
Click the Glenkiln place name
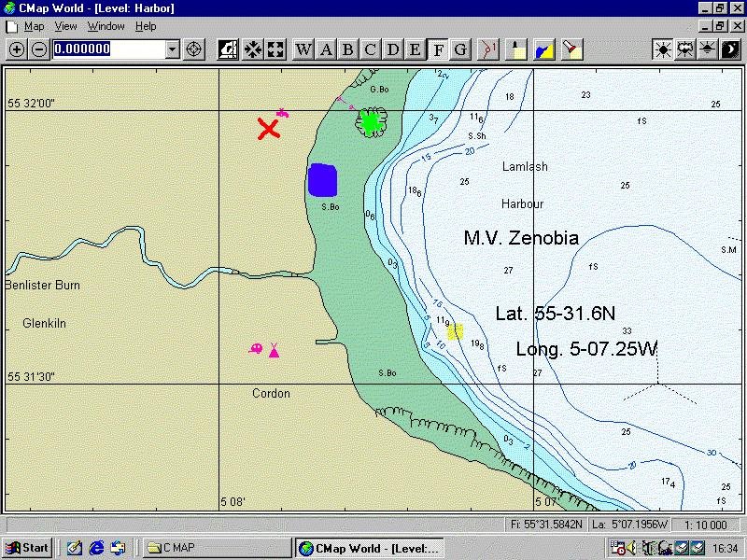coord(44,323)
